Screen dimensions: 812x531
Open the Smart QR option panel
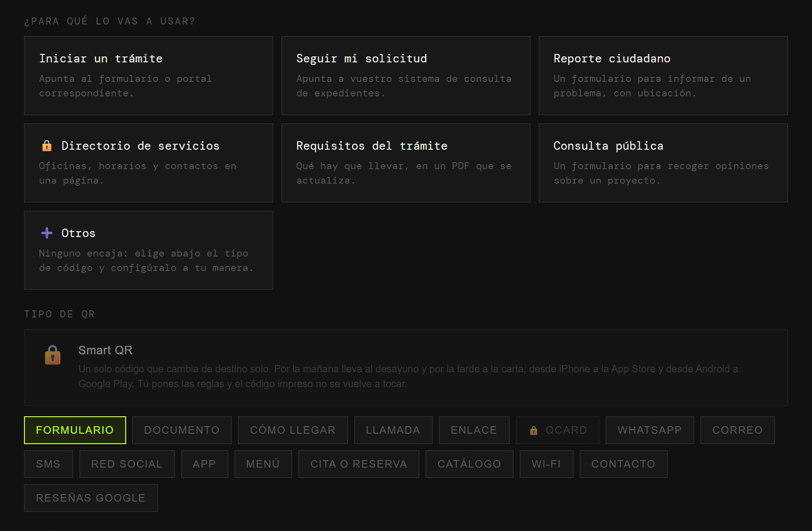tap(406, 367)
